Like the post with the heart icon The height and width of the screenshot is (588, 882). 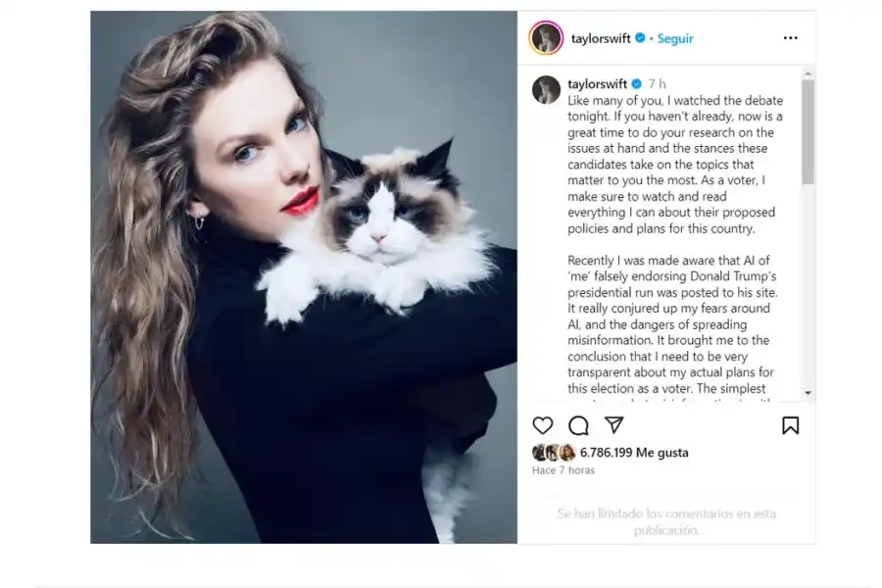tap(543, 425)
